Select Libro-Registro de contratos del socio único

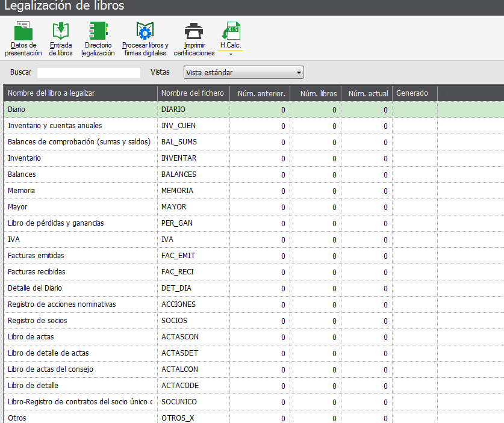click(x=254, y=401)
